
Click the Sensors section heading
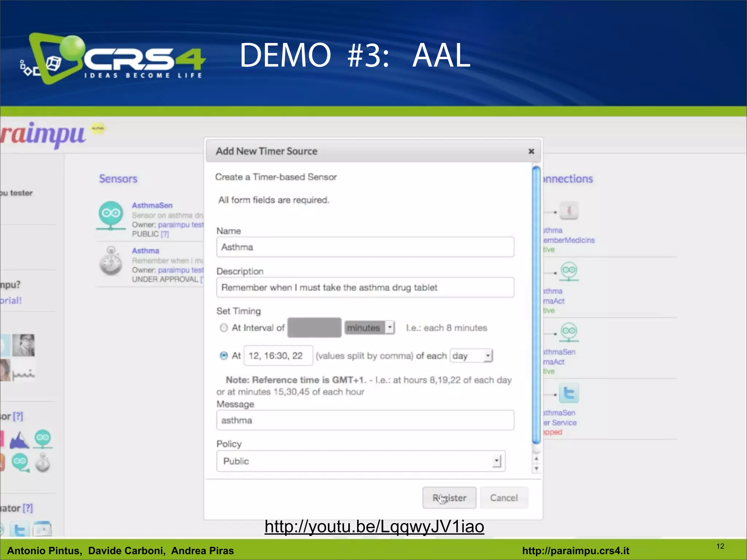[118, 179]
